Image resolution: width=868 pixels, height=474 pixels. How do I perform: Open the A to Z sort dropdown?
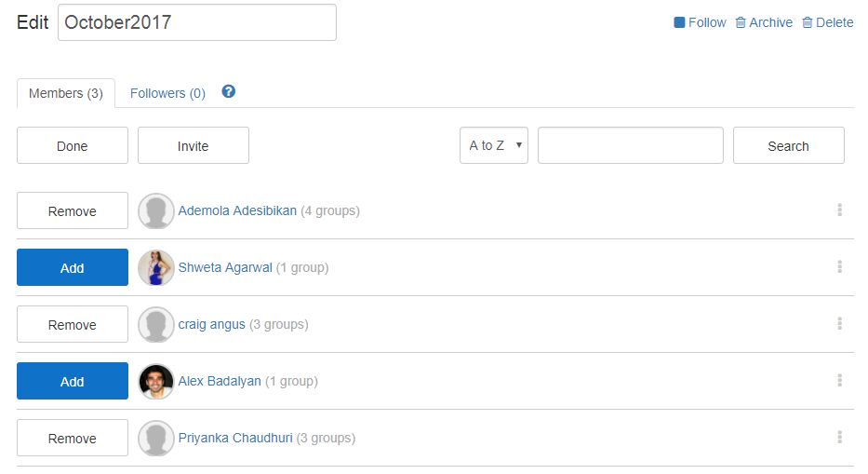pyautogui.click(x=494, y=145)
